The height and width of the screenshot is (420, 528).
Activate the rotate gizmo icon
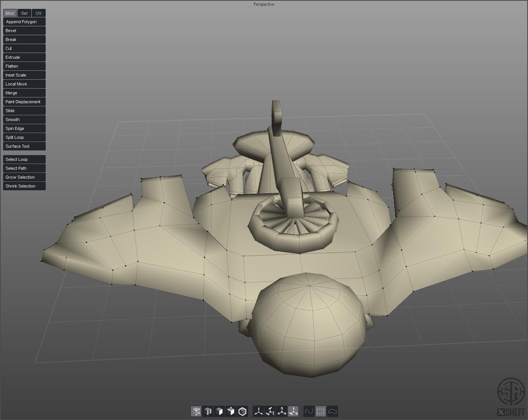270,411
